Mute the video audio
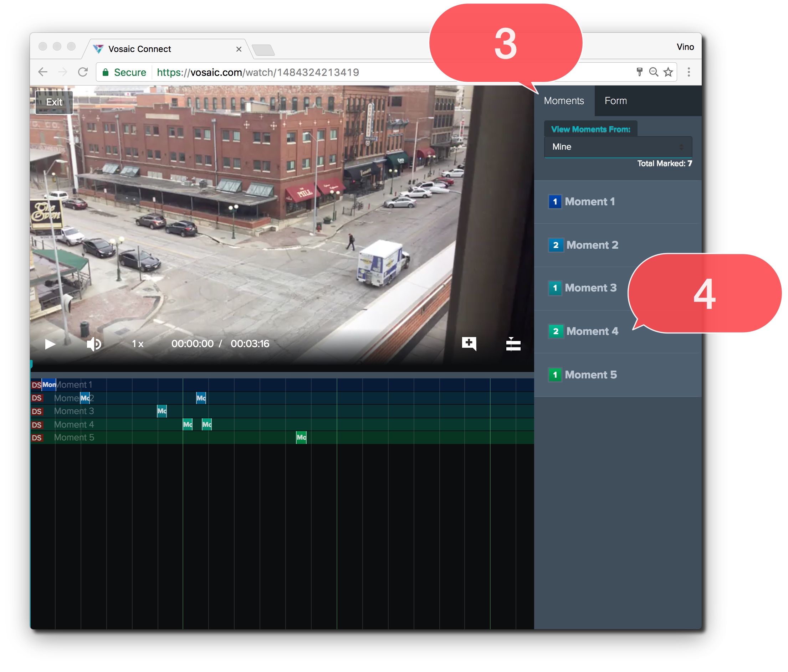Viewport: 788px width, 672px height. click(x=93, y=344)
